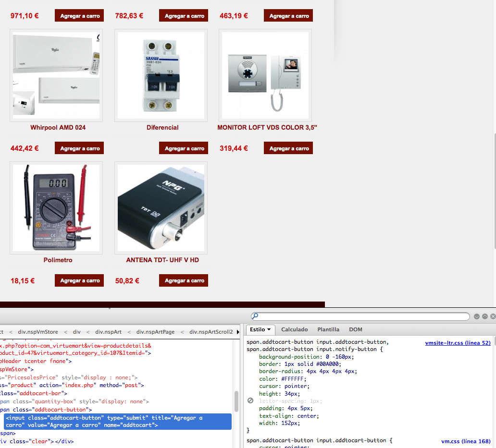Add ANTENA TDT- UHF V HD to cart

pos(184,280)
